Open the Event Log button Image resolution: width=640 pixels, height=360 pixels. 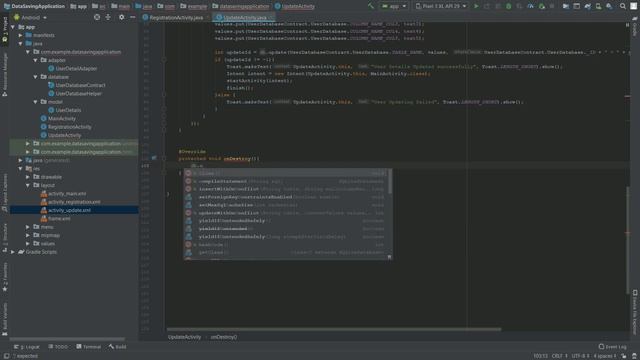(612, 347)
